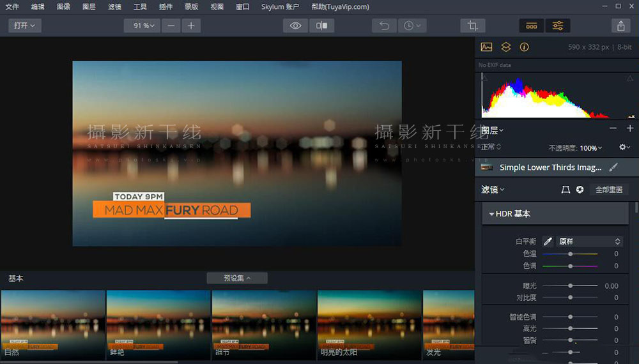This screenshot has width=639, height=364.
Task: Adjust the 曝光 exposure slider
Action: click(570, 286)
